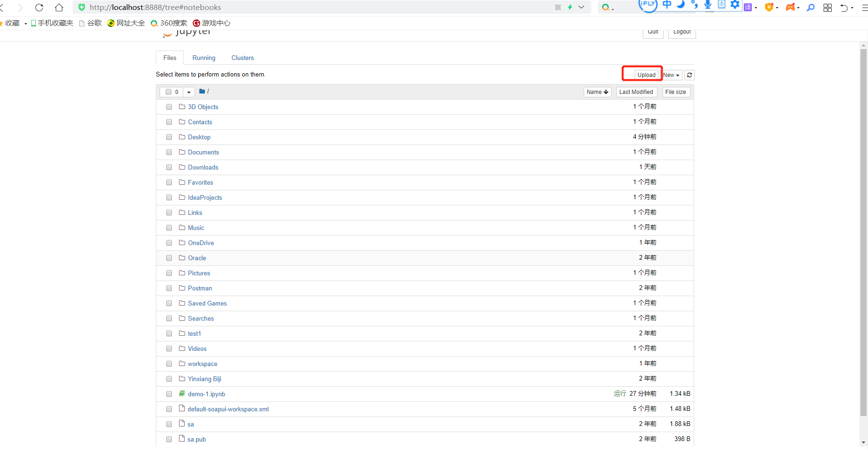Go to the browser home page icon

pos(59,8)
